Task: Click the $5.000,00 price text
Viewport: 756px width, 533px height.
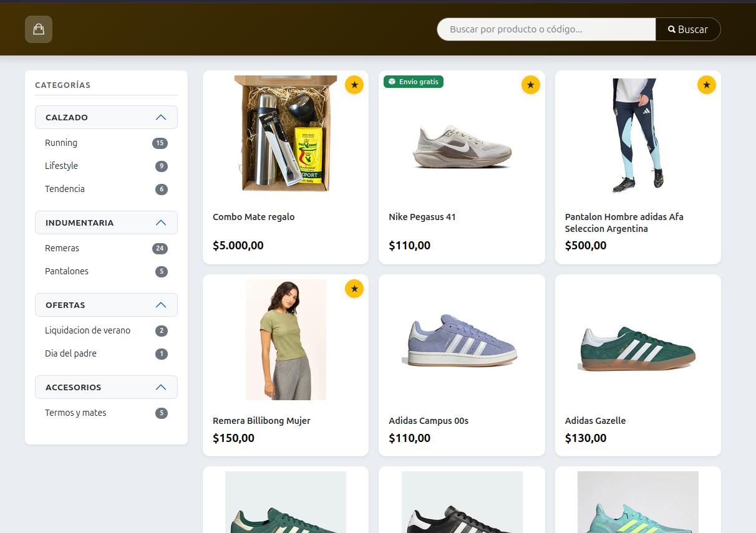Action: [238, 246]
